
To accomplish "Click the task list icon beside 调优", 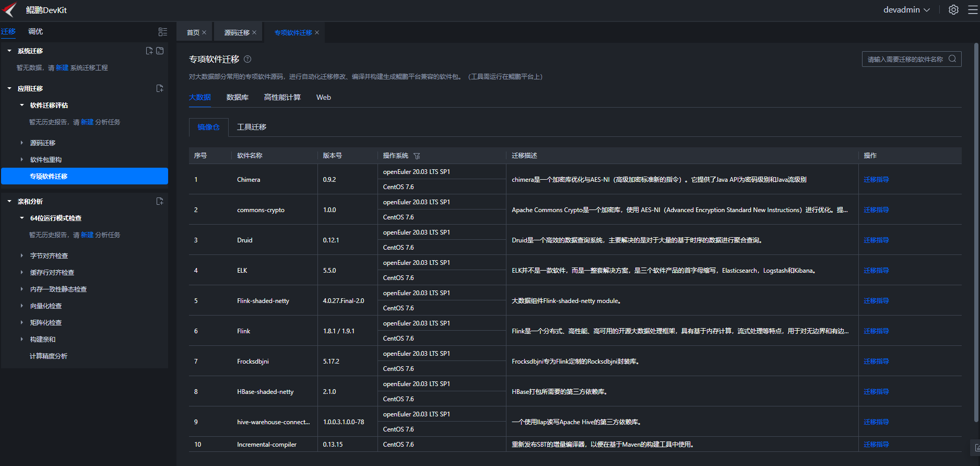I will tap(163, 32).
